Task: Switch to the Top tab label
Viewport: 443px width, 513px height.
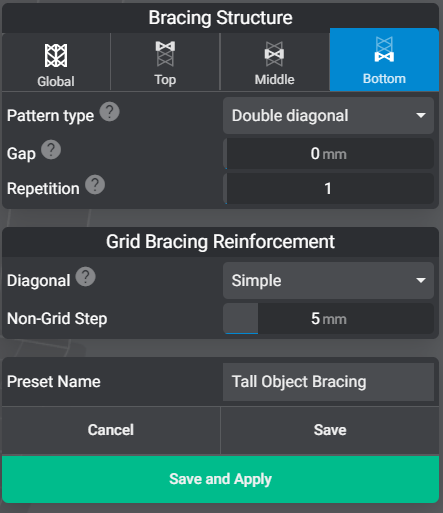Action: click(x=165, y=80)
